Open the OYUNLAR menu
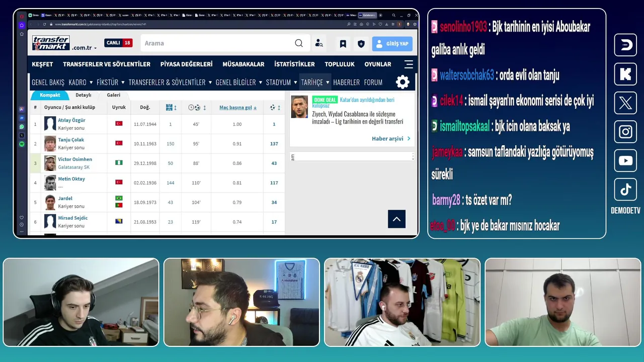 378,64
